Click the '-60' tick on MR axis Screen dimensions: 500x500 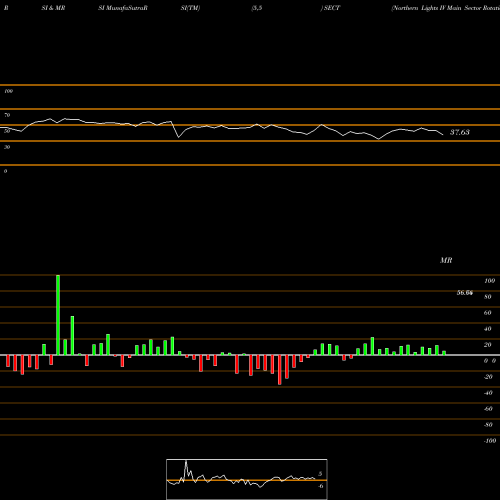(488, 409)
